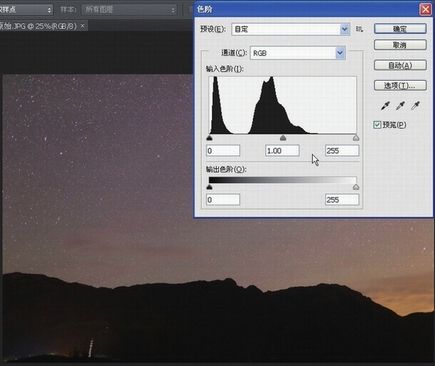Click the 取消 cancel button

(400, 45)
